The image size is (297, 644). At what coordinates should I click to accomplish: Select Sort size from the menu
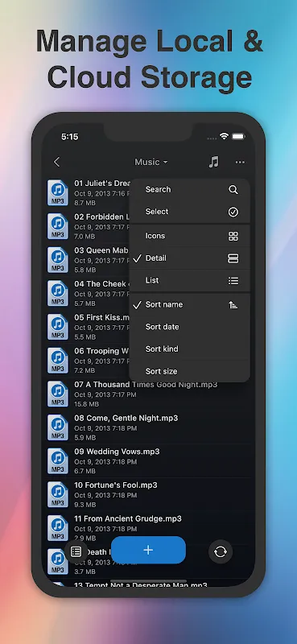(189, 371)
